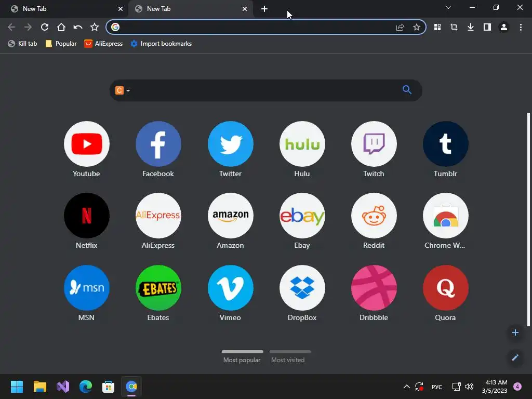Click the star icon beside home button
The image size is (532, 399).
click(95, 27)
